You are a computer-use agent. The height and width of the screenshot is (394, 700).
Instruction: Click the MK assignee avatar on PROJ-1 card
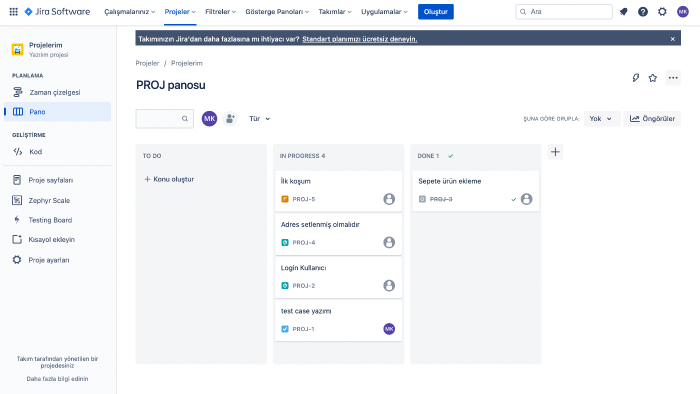click(389, 329)
